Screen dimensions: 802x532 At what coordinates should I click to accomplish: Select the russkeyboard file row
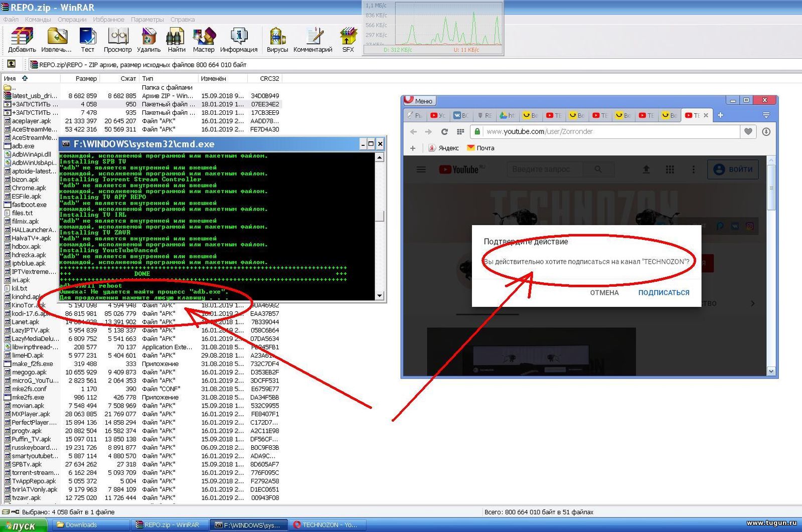[x=141, y=448]
